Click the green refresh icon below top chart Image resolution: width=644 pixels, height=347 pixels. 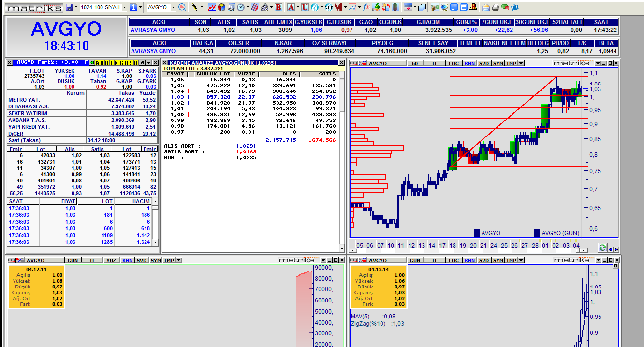tap(602, 248)
